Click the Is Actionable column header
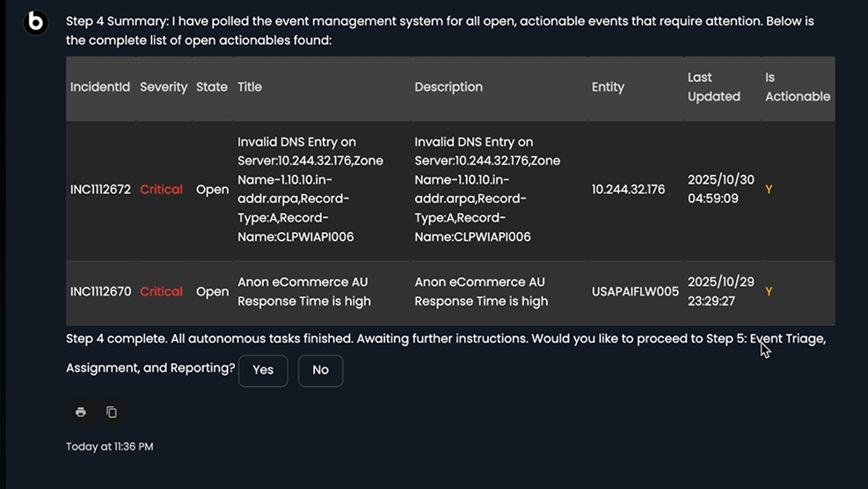This screenshot has height=489, width=868. point(798,87)
